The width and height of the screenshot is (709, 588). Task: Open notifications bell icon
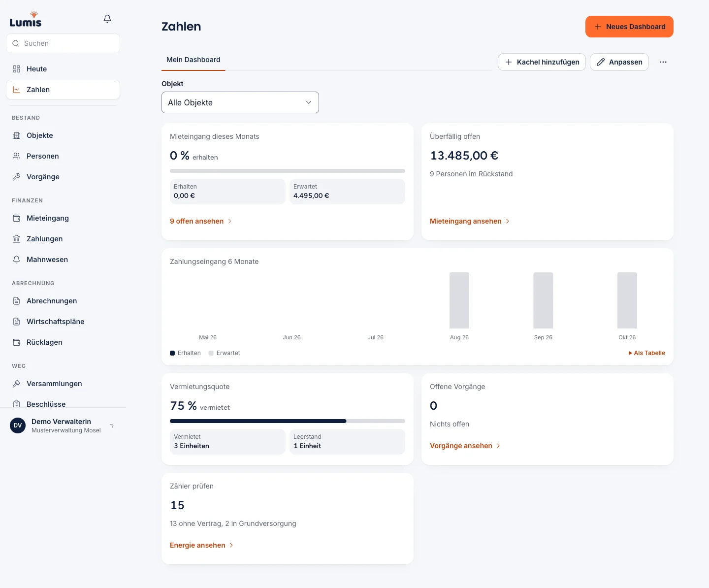107,19
